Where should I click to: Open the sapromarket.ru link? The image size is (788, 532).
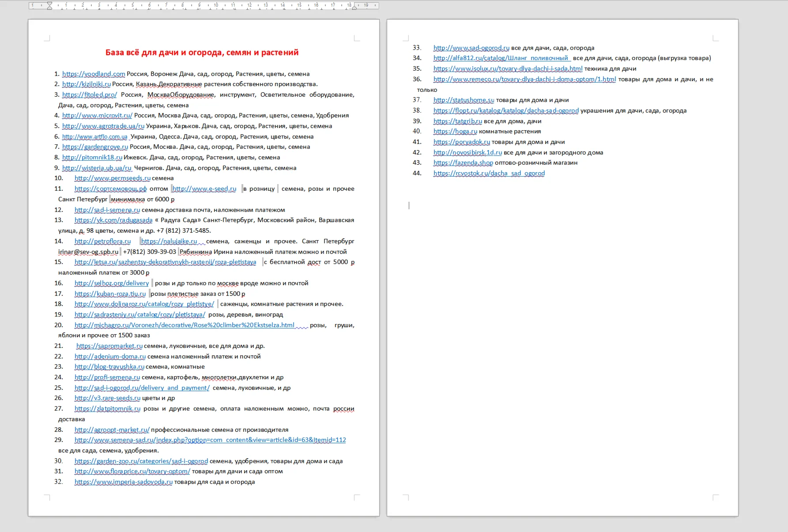[109, 346]
